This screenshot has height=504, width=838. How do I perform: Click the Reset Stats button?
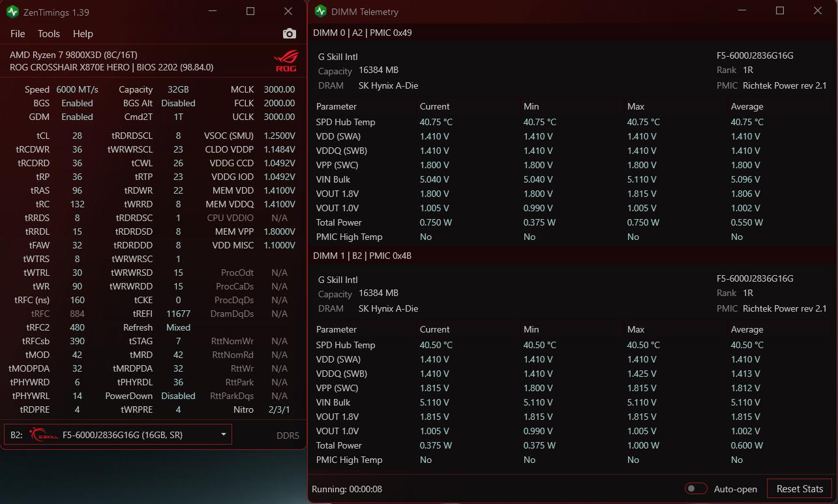[x=800, y=489]
